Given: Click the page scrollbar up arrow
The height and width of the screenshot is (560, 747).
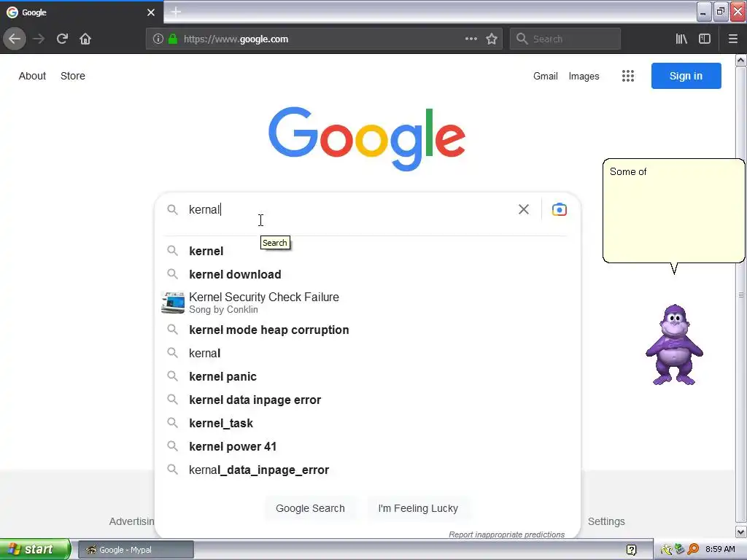Looking at the screenshot, I should [x=741, y=60].
